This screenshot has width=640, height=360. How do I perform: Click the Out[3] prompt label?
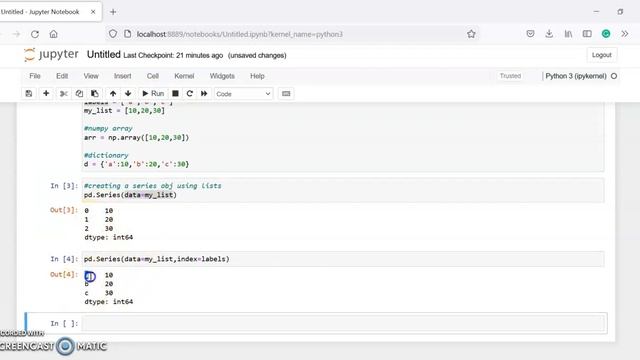[64, 210]
